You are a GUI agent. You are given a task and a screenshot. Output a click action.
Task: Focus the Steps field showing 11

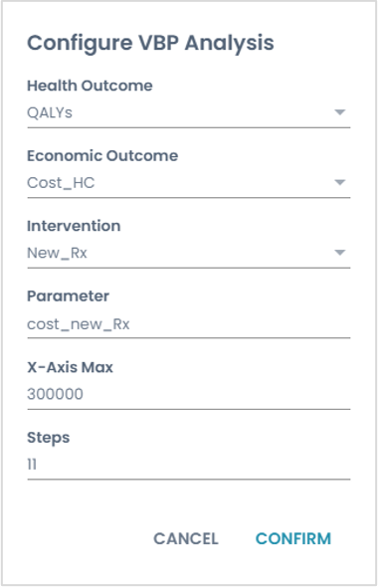[x=189, y=465]
